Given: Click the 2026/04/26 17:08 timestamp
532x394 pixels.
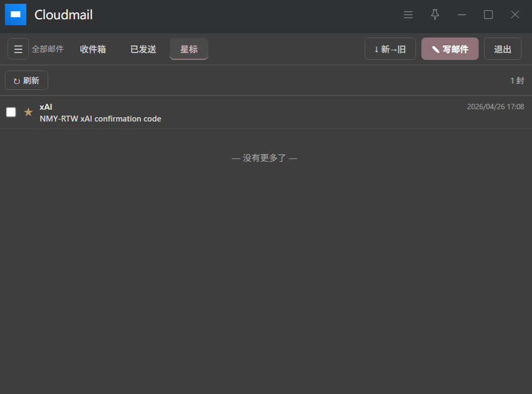Looking at the screenshot, I should [x=496, y=107].
